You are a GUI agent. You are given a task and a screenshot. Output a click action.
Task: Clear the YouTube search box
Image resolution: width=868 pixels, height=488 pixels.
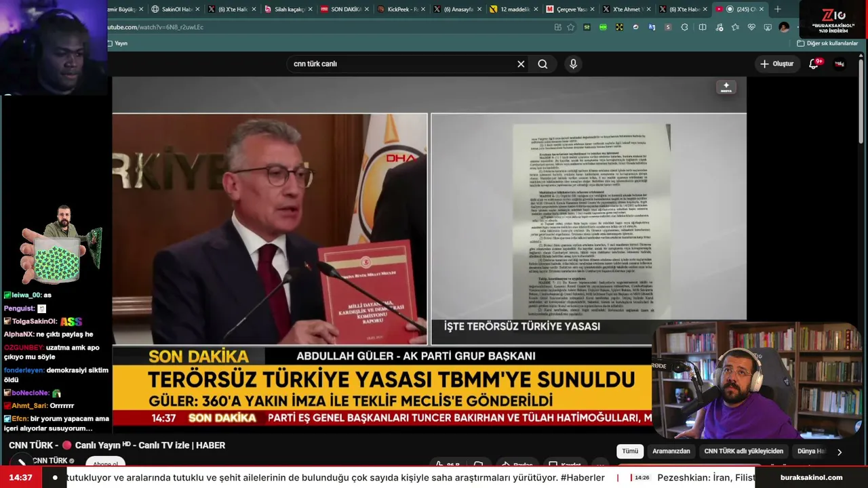(x=521, y=64)
